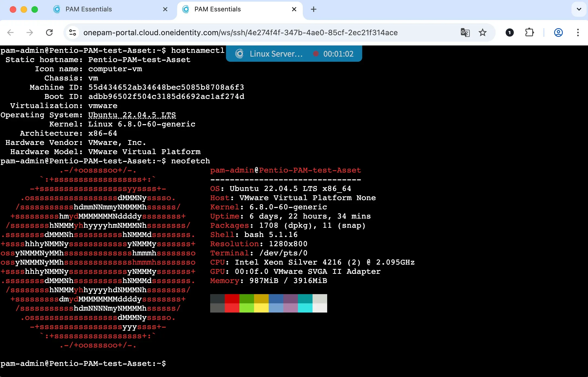The image size is (588, 377).
Task: Click the bright red neofetch color block
Action: tap(232, 308)
